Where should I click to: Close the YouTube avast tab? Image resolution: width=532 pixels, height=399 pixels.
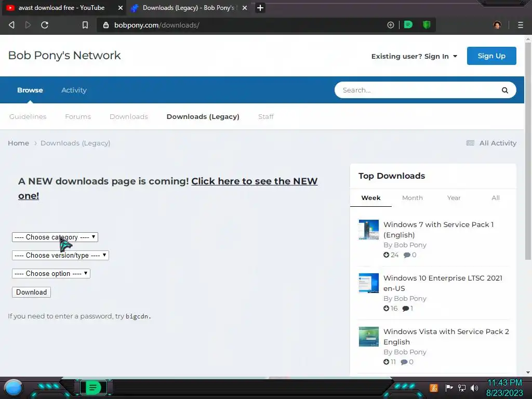click(x=120, y=8)
